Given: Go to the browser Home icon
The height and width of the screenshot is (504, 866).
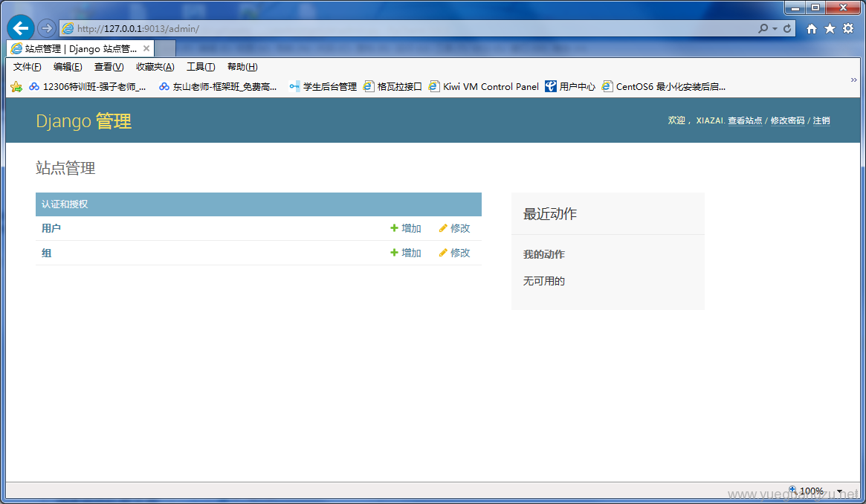Looking at the screenshot, I should [x=811, y=29].
